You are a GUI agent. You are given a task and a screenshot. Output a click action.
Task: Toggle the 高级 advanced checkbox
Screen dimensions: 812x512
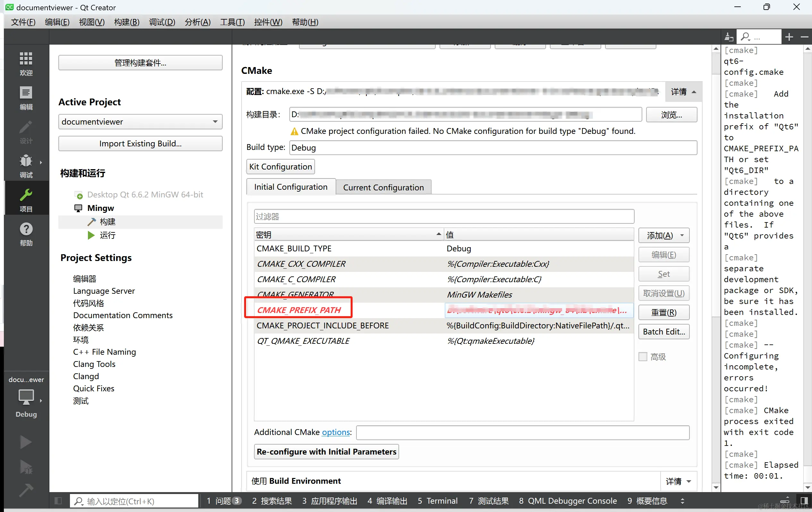(x=643, y=357)
